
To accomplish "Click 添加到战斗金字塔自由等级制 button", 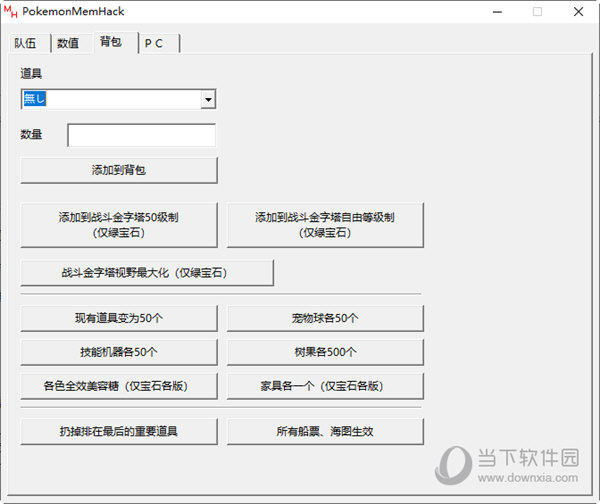I will coord(325,225).
